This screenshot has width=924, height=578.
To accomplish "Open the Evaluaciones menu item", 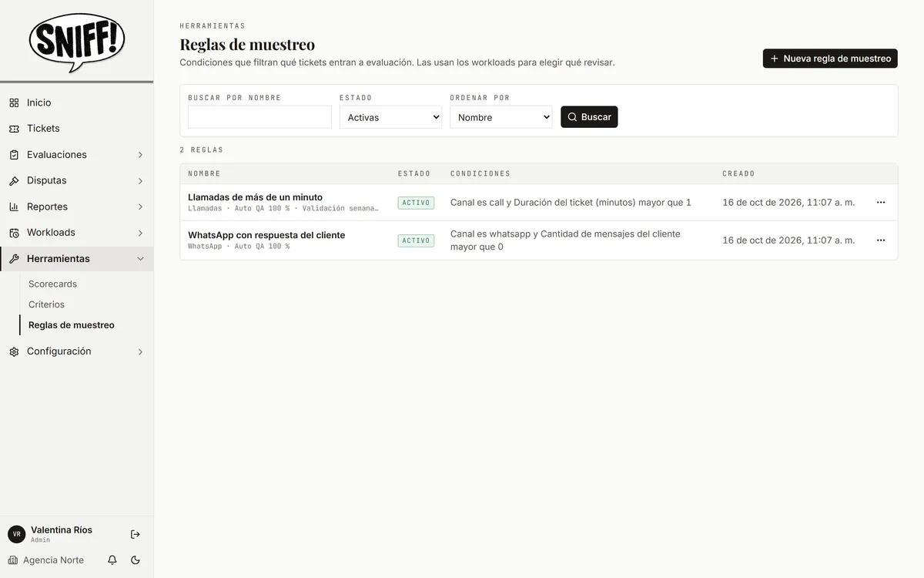I will pyautogui.click(x=76, y=155).
